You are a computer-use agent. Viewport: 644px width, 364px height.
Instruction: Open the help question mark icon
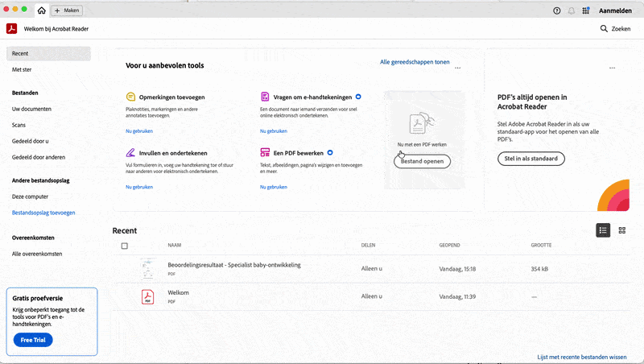coord(556,10)
